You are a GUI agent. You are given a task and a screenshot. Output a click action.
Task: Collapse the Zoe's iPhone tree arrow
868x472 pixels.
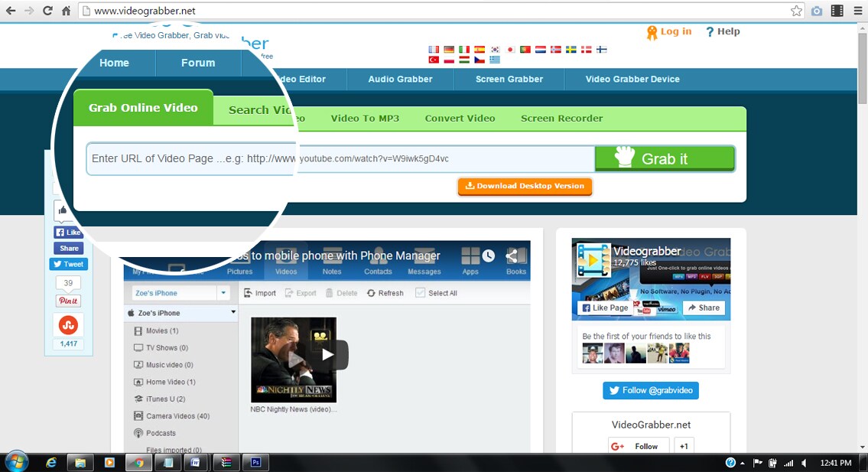pos(233,312)
